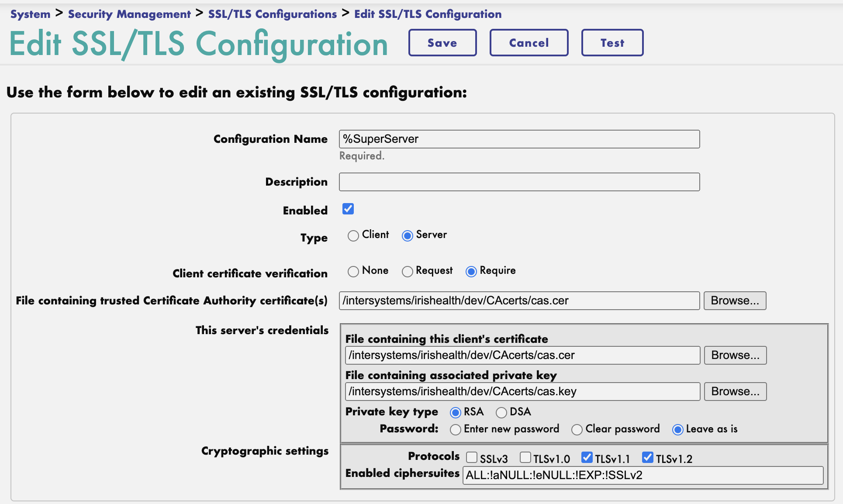This screenshot has width=843, height=504.
Task: Browse for the associated private key file
Action: pyautogui.click(x=735, y=392)
